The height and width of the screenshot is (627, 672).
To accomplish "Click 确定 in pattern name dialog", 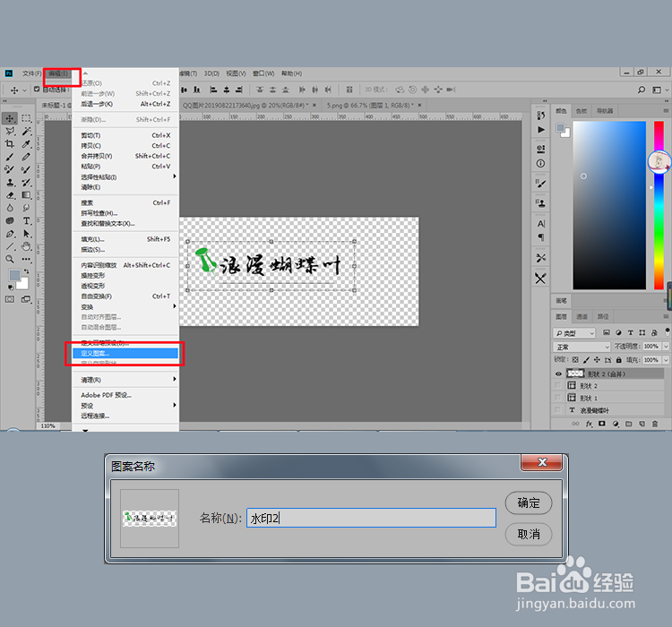I will click(x=529, y=502).
